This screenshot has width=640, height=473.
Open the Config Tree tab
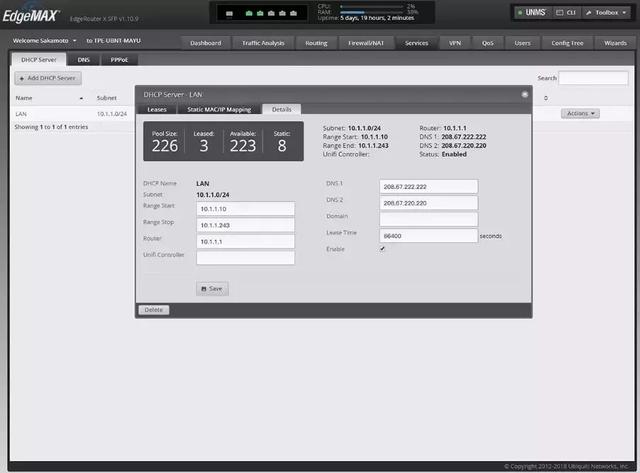point(567,43)
